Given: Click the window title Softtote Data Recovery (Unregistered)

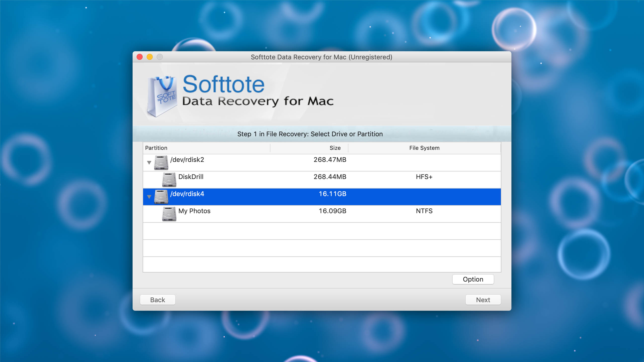Looking at the screenshot, I should (321, 57).
